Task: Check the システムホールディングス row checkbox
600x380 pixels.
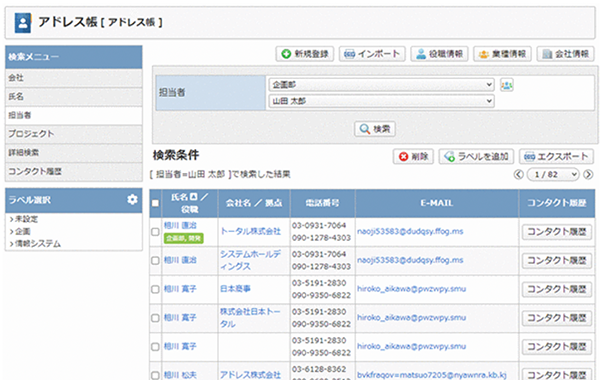Action: point(155,261)
